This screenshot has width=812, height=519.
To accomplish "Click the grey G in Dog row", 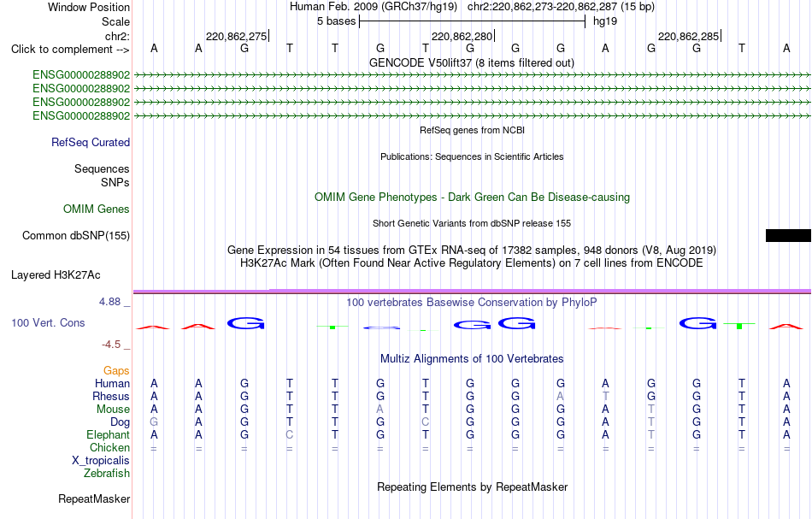I will [154, 422].
